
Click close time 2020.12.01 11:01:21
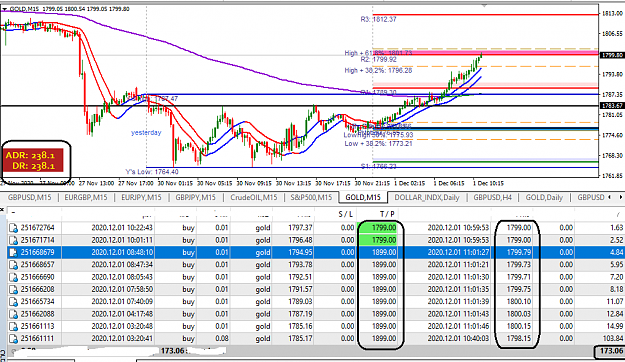pyautogui.click(x=458, y=265)
